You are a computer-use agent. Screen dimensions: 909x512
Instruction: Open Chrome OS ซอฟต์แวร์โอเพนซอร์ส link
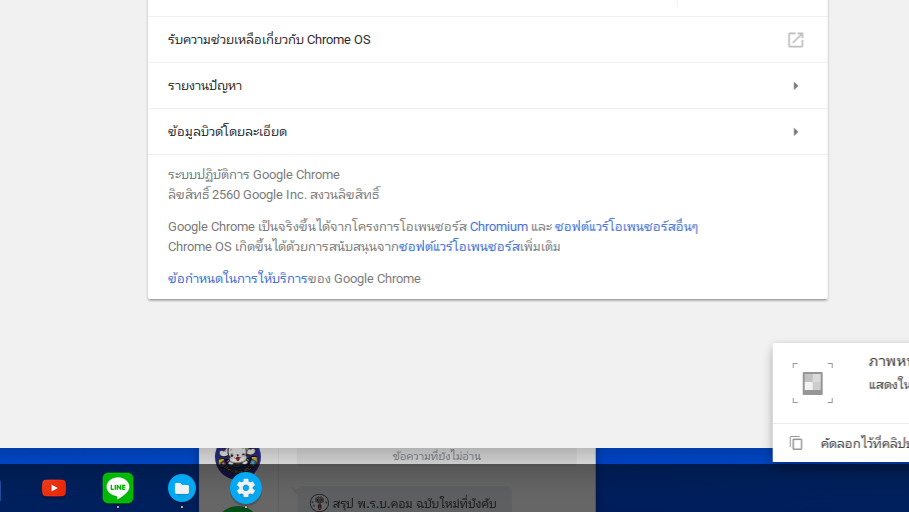pos(460,247)
